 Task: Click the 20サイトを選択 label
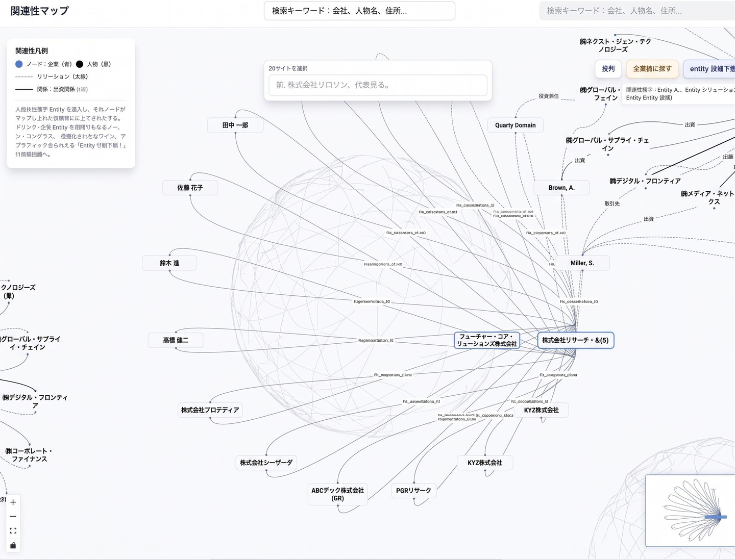coord(288,68)
